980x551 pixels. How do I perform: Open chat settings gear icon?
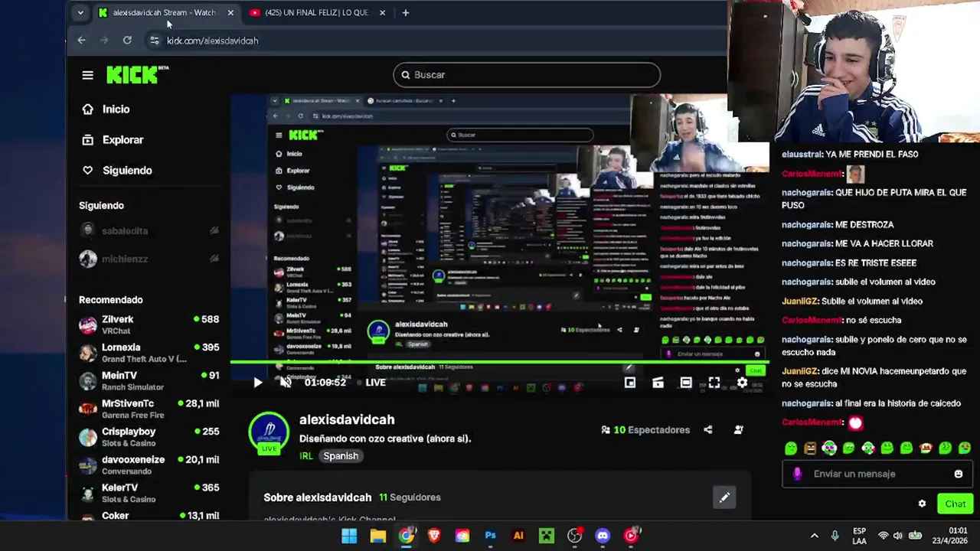pyautogui.click(x=922, y=504)
